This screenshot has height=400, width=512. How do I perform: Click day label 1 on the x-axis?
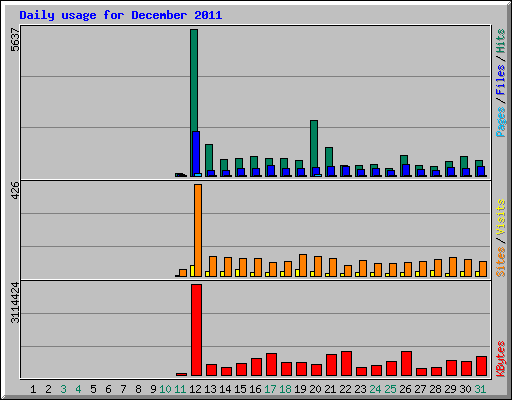point(33,389)
